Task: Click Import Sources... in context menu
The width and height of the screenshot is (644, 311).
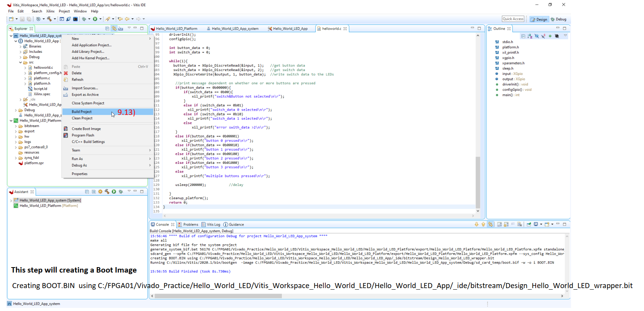Action: tap(108, 88)
